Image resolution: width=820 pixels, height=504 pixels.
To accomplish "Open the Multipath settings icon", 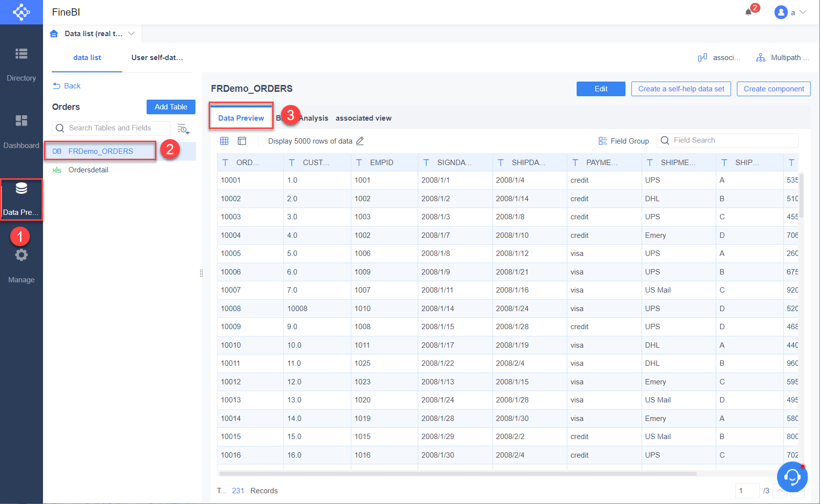I will click(760, 58).
